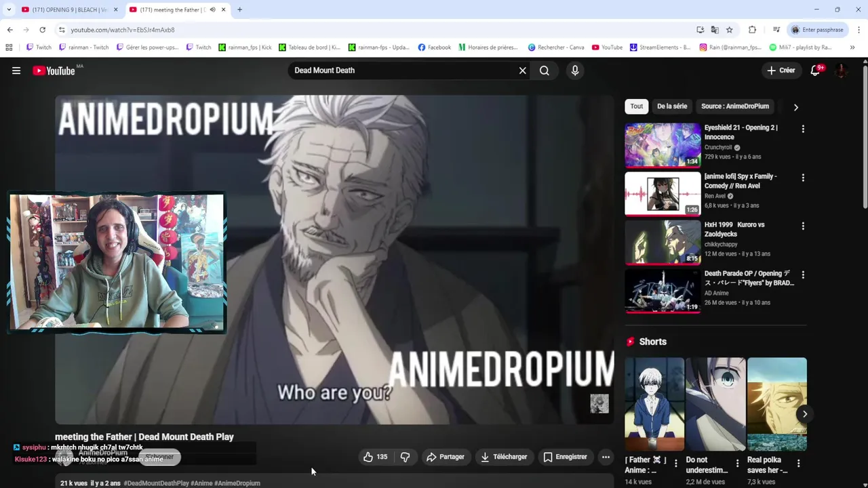This screenshot has height=488, width=868.
Task: Go forward in browser history
Action: pos(26,30)
